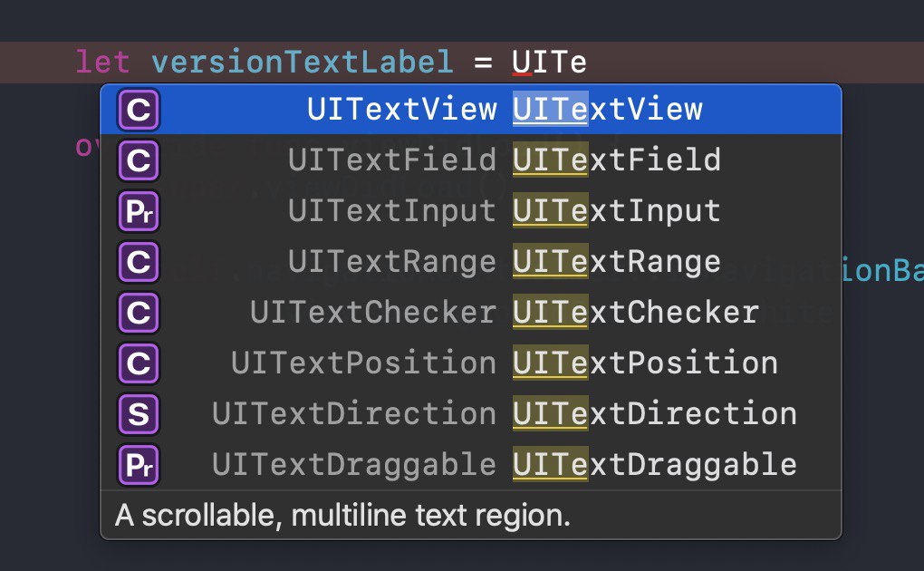924x571 pixels.
Task: Place cursor after typed UITe text
Action: (x=588, y=63)
